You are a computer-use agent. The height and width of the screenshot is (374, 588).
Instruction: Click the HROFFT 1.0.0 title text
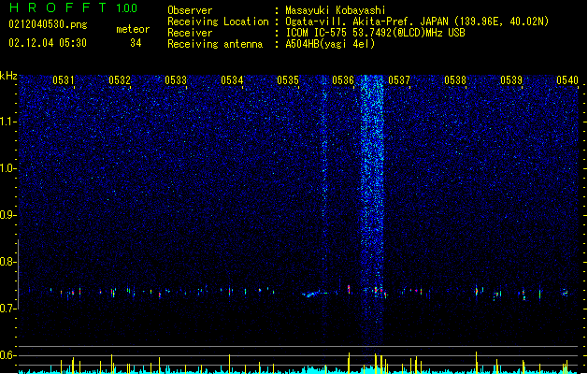coord(74,7)
